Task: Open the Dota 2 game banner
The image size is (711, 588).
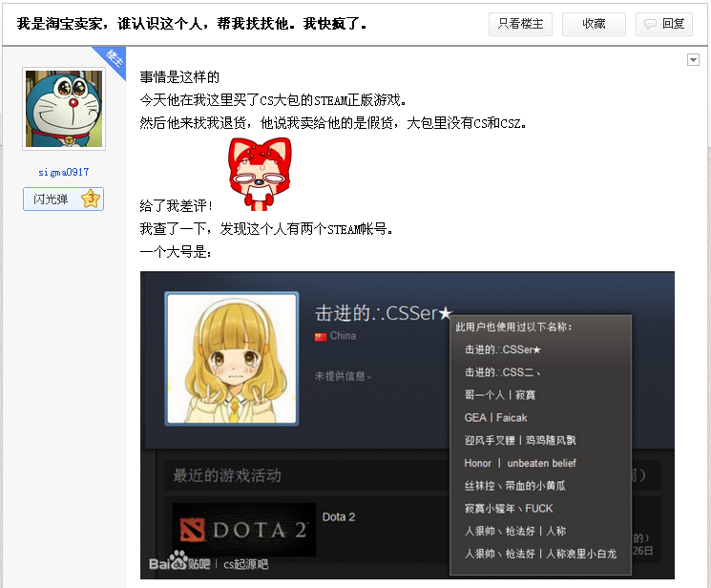Action: [x=244, y=530]
